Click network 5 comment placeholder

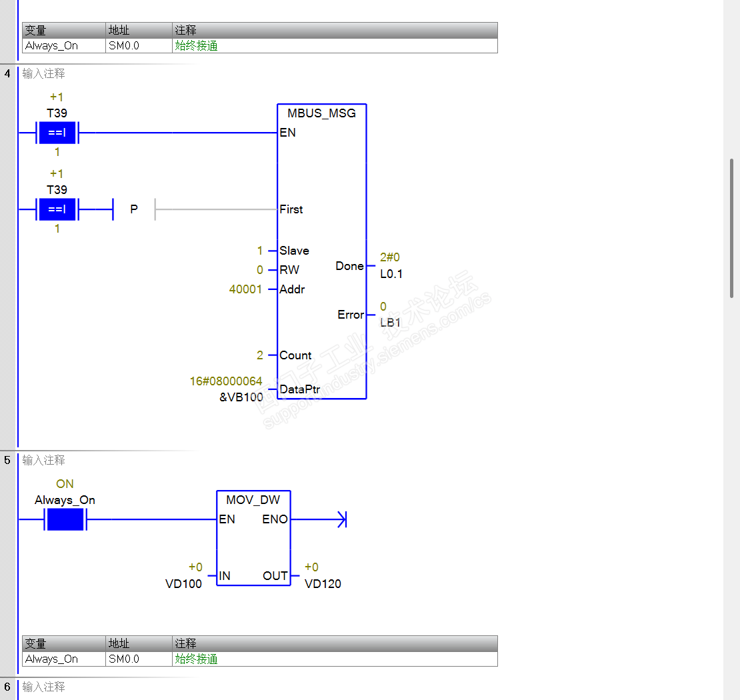click(43, 460)
